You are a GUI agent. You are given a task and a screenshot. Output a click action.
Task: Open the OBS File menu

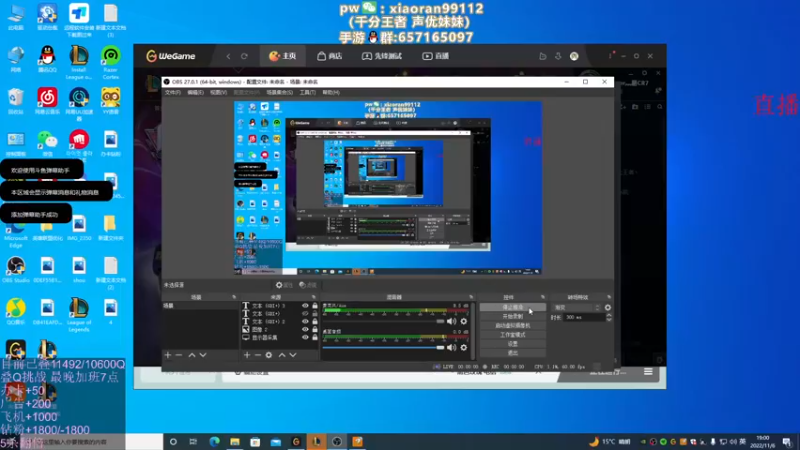pos(172,92)
